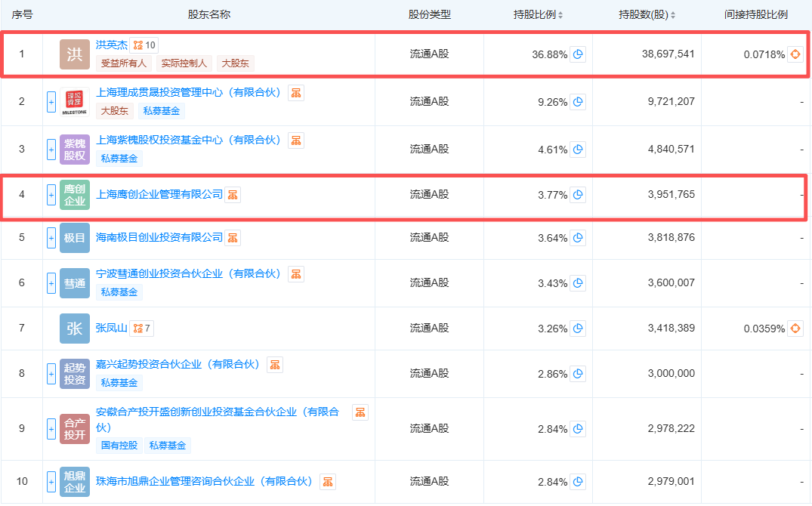Click the 国有控股 tag under 安徽合产投开盛
Screen dimensions: 812x506
point(119,446)
